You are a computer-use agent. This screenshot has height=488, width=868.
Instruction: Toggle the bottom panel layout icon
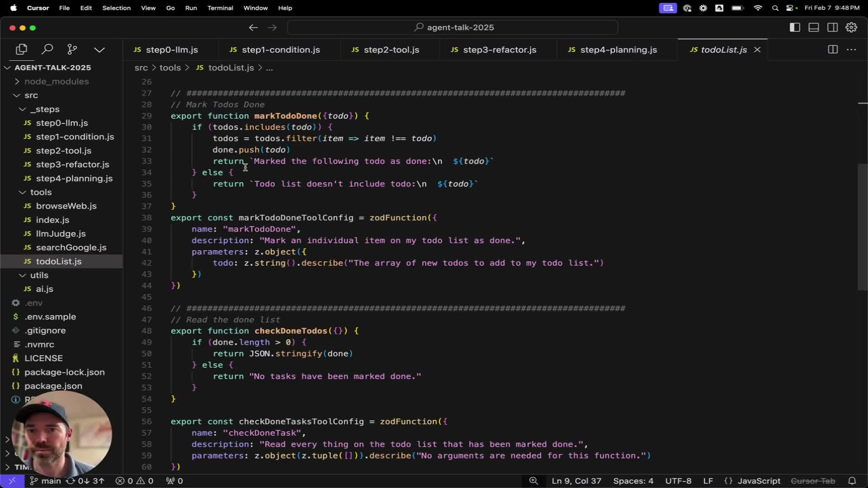pos(814,28)
